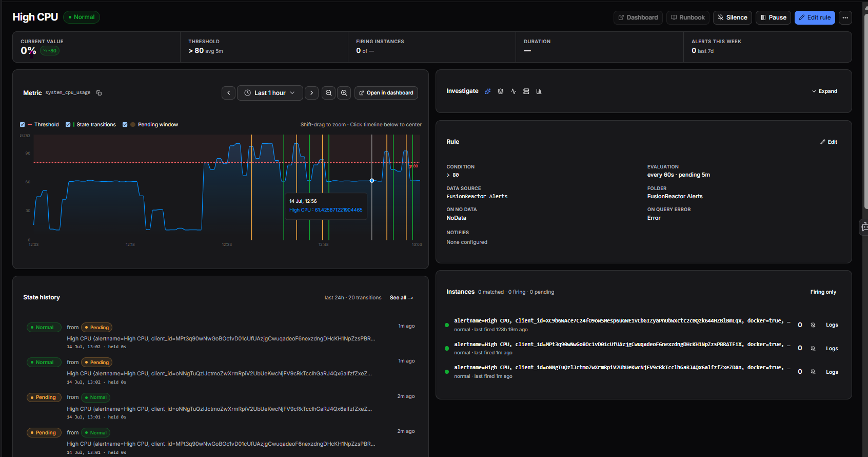This screenshot has width=868, height=457.
Task: Open the Last 1 hour time dropdown
Action: [270, 93]
